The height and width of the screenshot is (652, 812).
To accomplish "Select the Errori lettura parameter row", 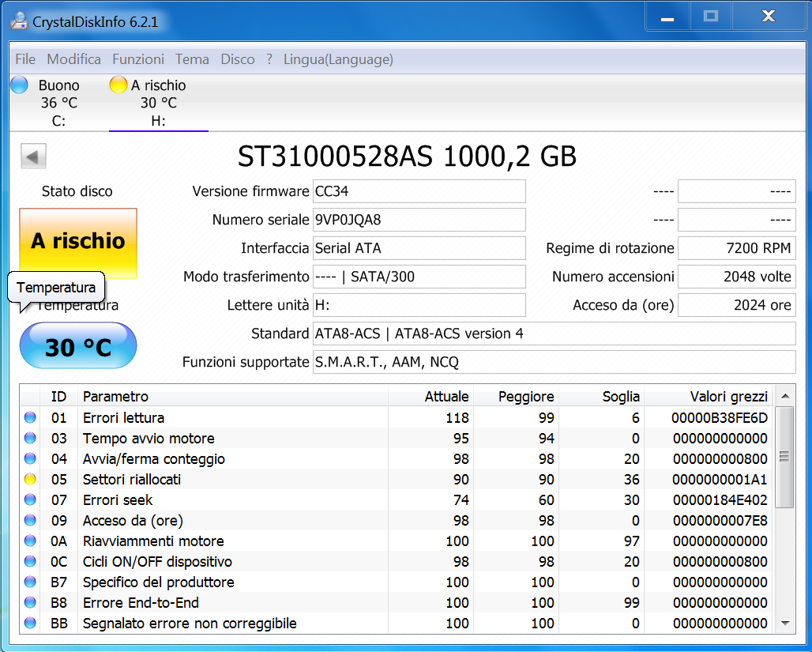I will (x=397, y=417).
